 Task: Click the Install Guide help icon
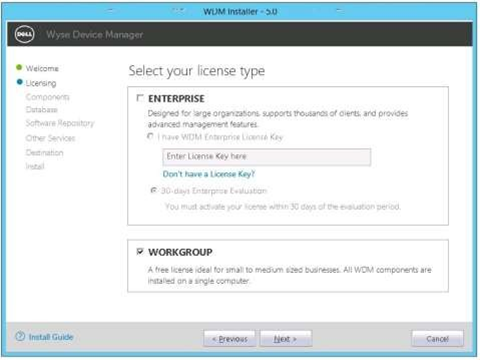(20, 336)
